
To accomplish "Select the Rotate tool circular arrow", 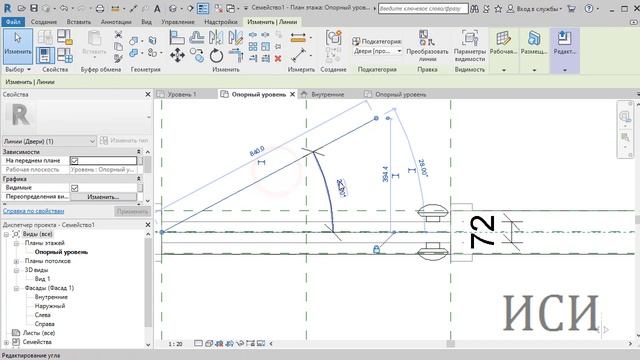I will tap(216, 56).
